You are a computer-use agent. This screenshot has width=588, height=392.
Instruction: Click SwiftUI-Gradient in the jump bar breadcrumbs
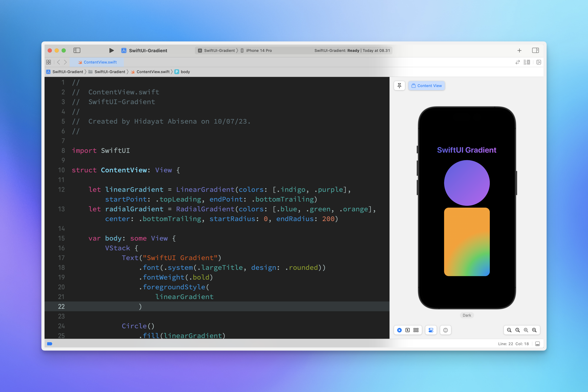(68, 72)
